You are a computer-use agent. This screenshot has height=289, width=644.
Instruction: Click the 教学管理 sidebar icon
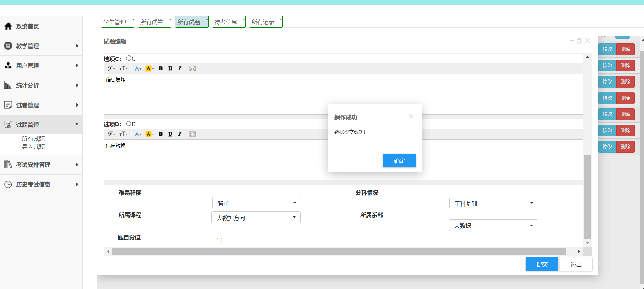click(8, 46)
